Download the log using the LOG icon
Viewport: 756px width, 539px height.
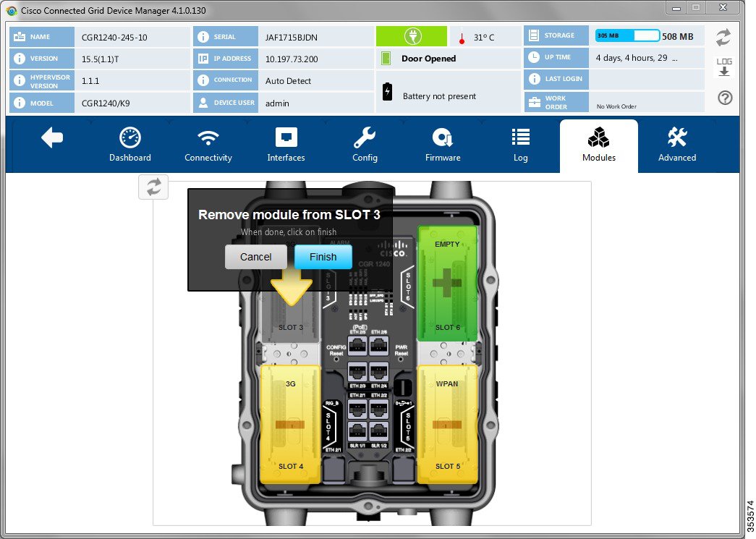724,67
